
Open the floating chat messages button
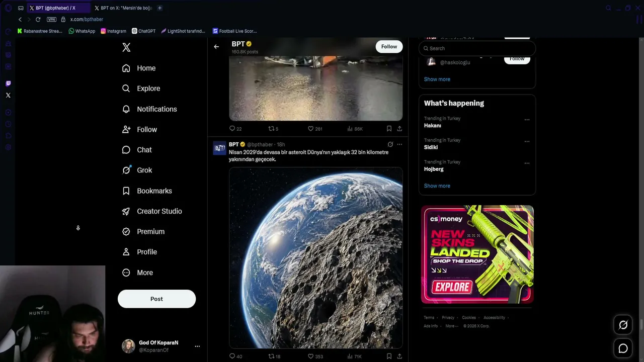(x=623, y=348)
